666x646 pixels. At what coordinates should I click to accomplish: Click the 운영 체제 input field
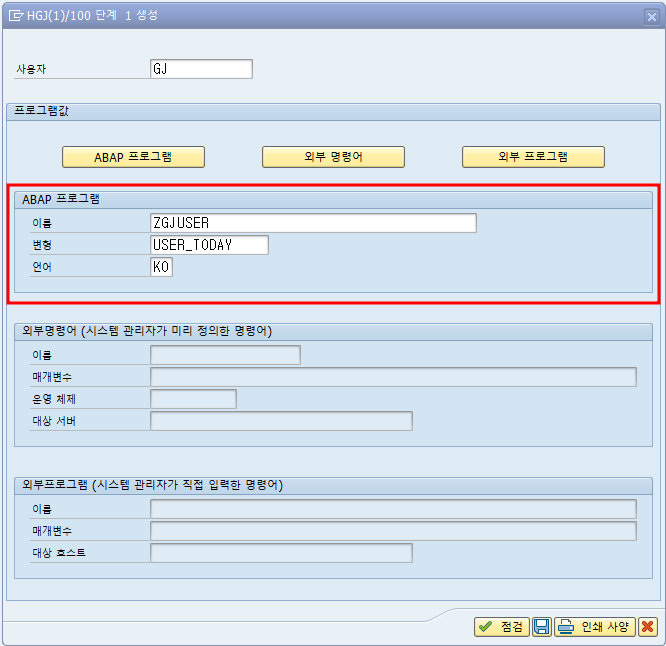click(x=193, y=399)
